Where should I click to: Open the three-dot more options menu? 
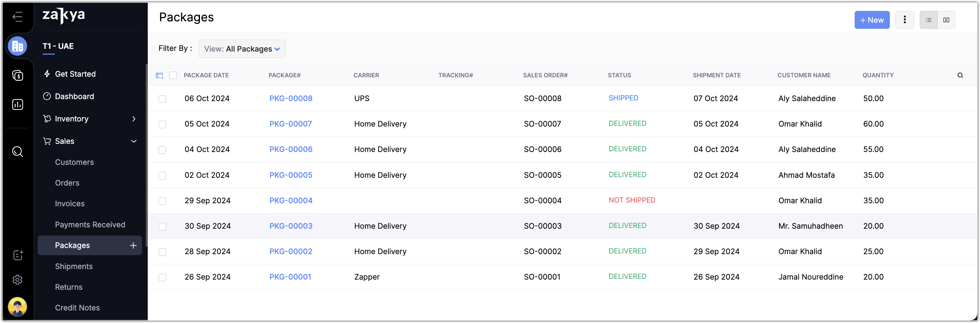click(904, 20)
